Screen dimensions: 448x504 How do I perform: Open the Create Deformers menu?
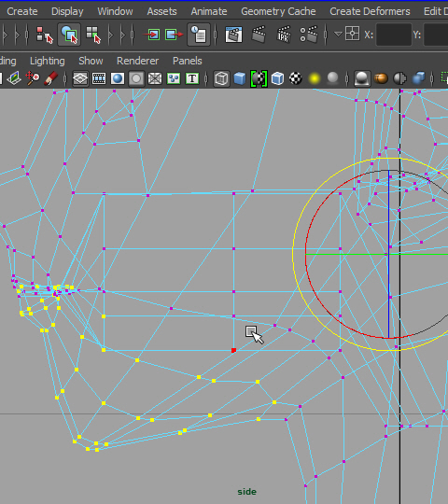[370, 11]
